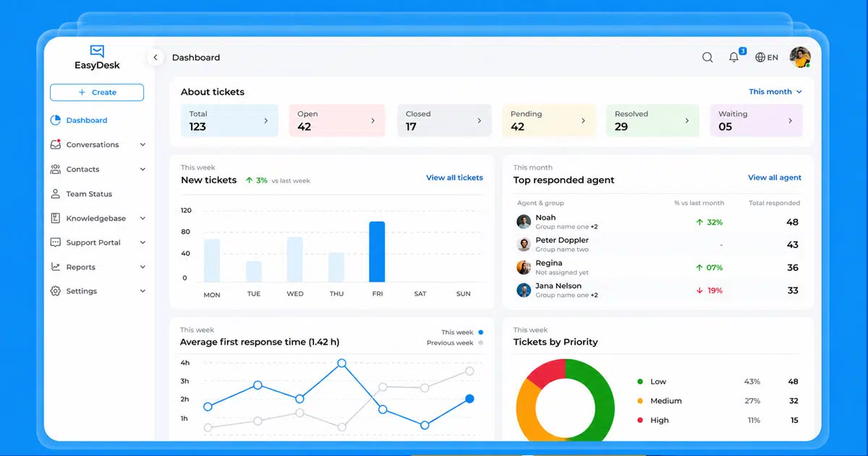This screenshot has width=868, height=456.
Task: Open the search magnifier icon
Action: click(707, 57)
